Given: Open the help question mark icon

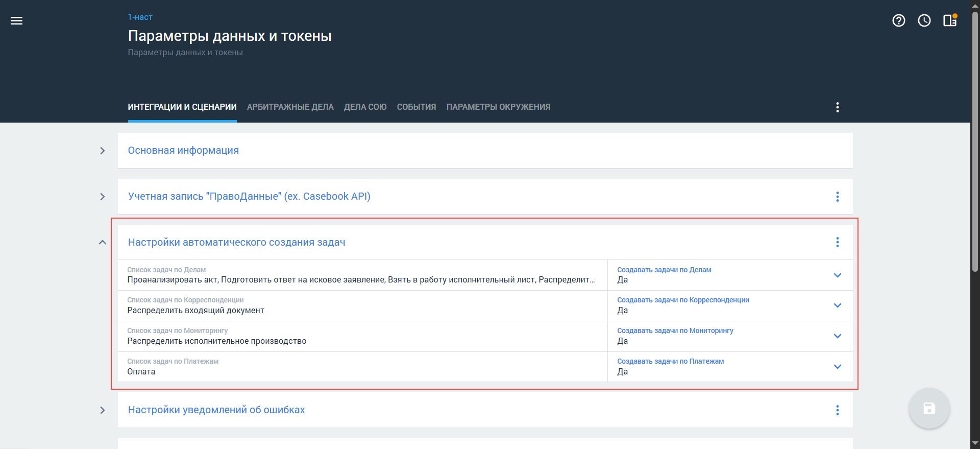Looking at the screenshot, I should click(x=899, y=20).
